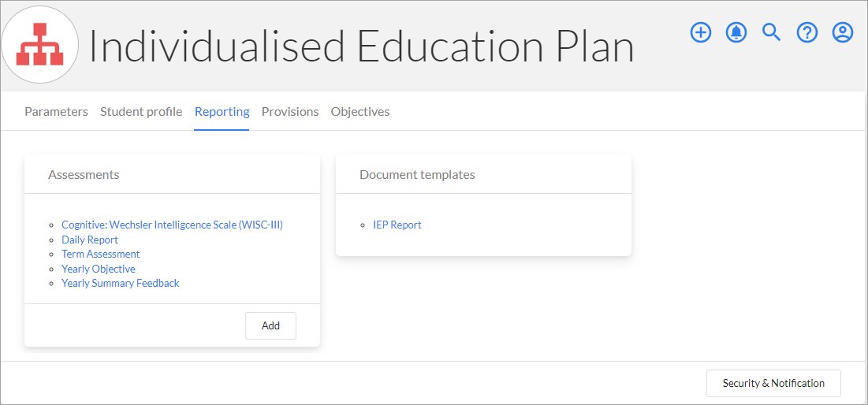Switch to the Parameters tab
Viewport: 868px width, 405px height.
[57, 112]
